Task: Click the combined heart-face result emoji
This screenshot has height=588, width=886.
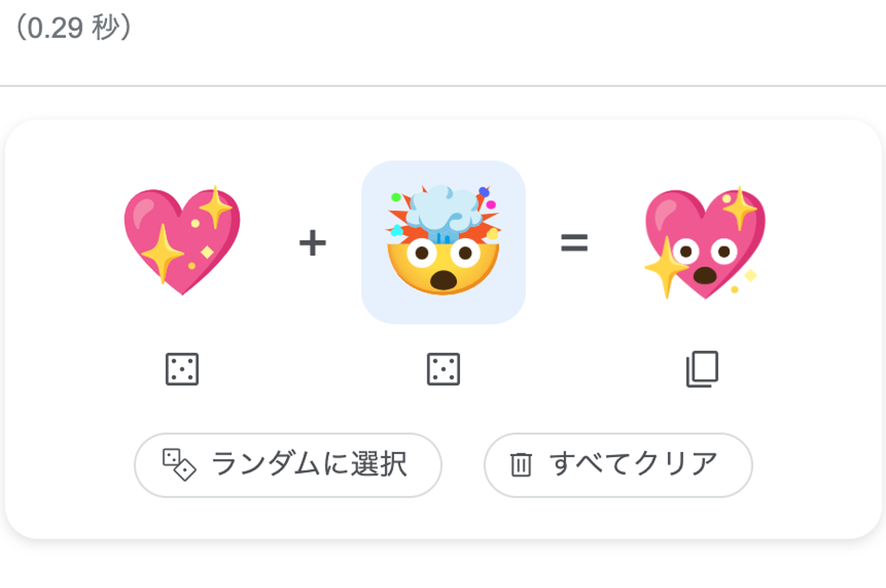Action: pyautogui.click(x=705, y=242)
